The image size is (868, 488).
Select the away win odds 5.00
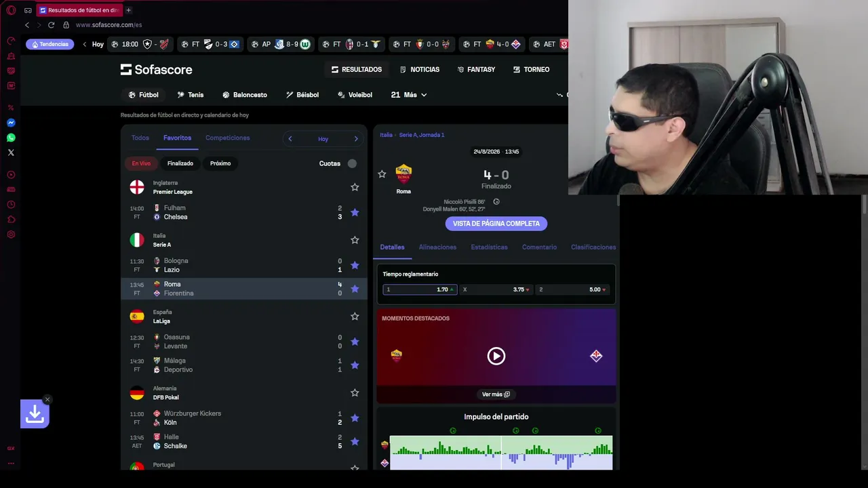(x=573, y=289)
